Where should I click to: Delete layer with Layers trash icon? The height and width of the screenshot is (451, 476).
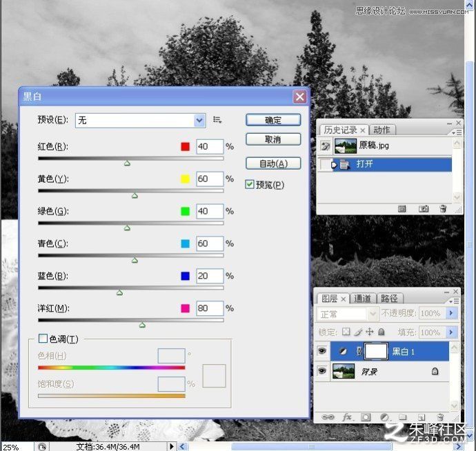pyautogui.click(x=440, y=417)
